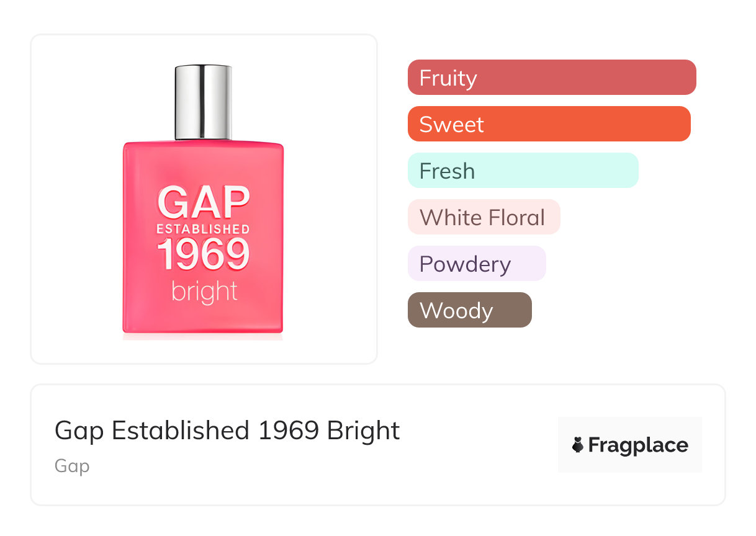Click the '1969' numerals on the bottle
The width and height of the screenshot is (756, 536).
tap(203, 254)
